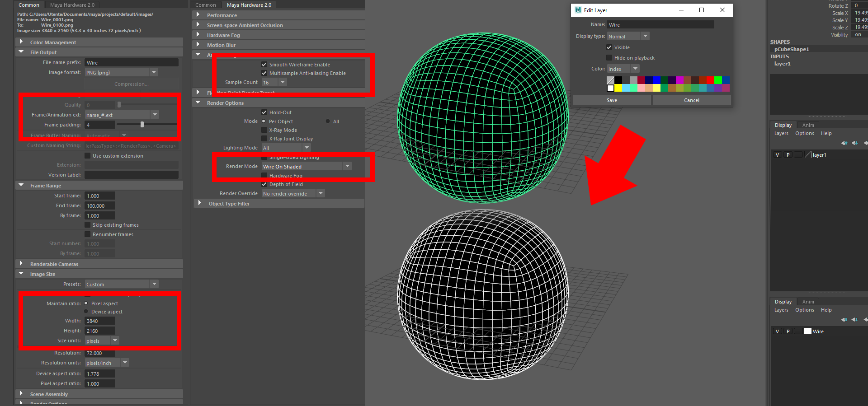Uncheck the Hold-Out option
Image resolution: width=868 pixels, height=406 pixels.
264,112
